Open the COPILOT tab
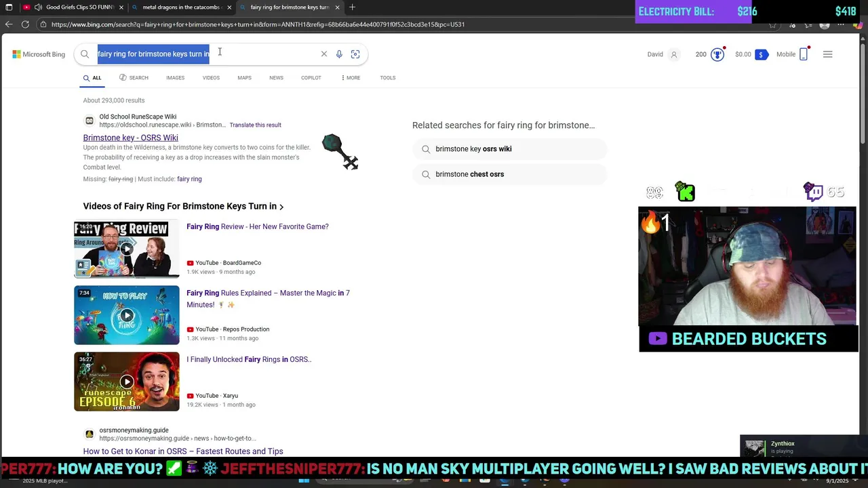This screenshot has width=868, height=488. point(311,78)
